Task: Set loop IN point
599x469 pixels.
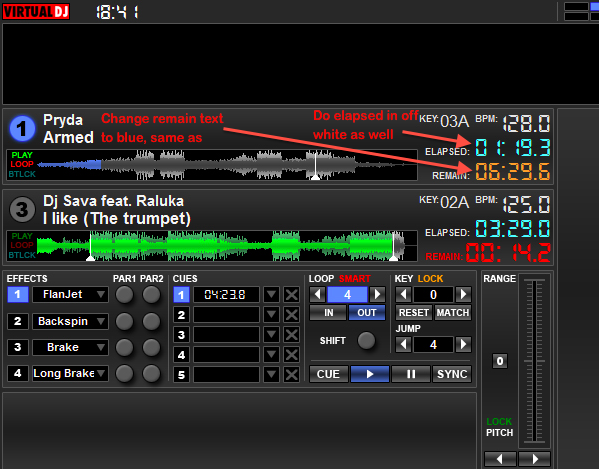Action: 328,313
